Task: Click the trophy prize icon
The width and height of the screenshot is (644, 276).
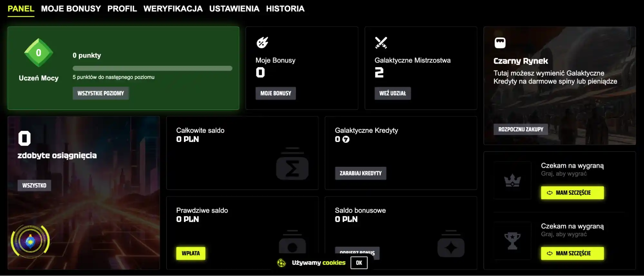Action: (x=512, y=241)
